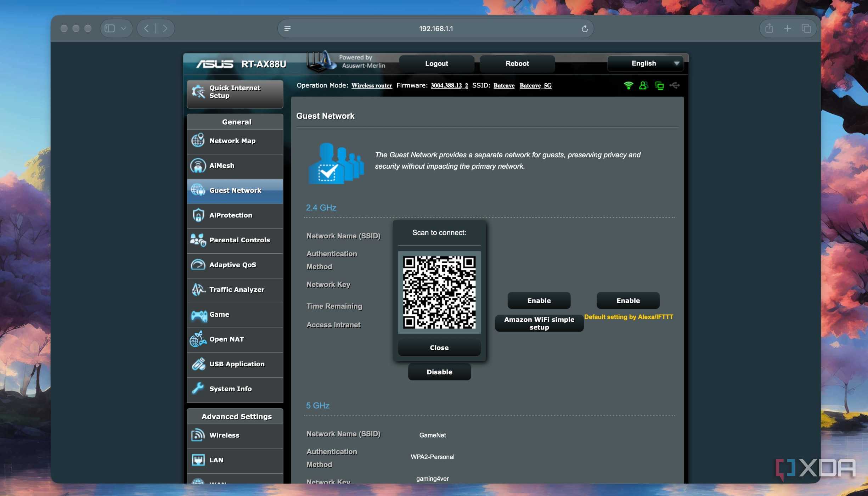Expand the sidebar options chevron
868x496 pixels.
click(x=123, y=28)
